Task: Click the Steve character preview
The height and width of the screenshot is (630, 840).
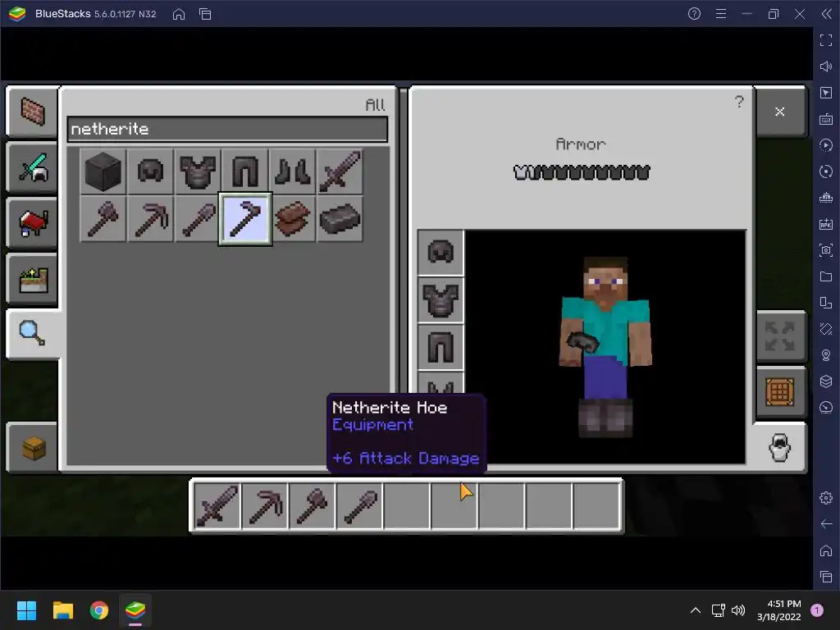Action: click(605, 347)
